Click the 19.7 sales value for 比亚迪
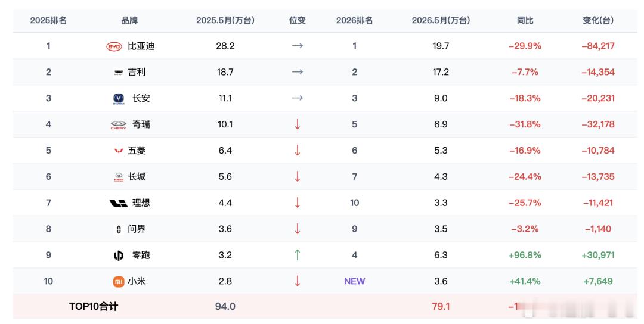Viewport: 644px width, 324px height. pos(441,46)
